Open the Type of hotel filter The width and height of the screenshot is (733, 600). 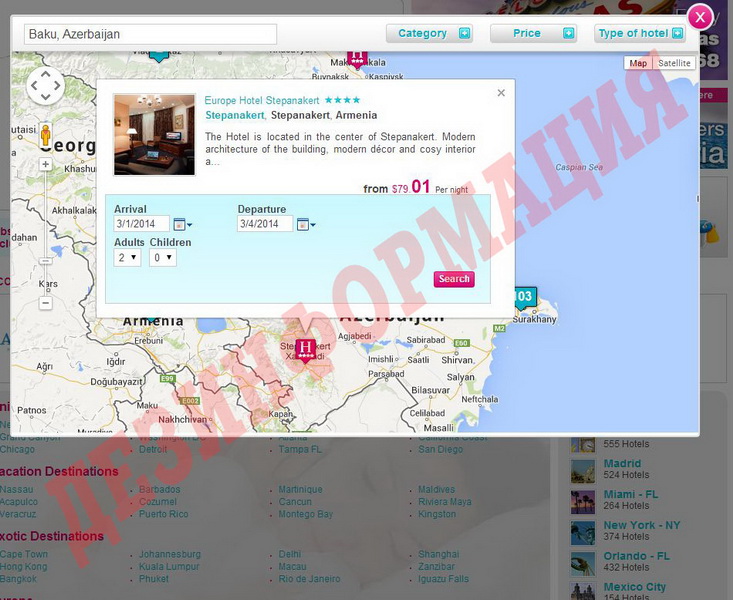(x=640, y=33)
